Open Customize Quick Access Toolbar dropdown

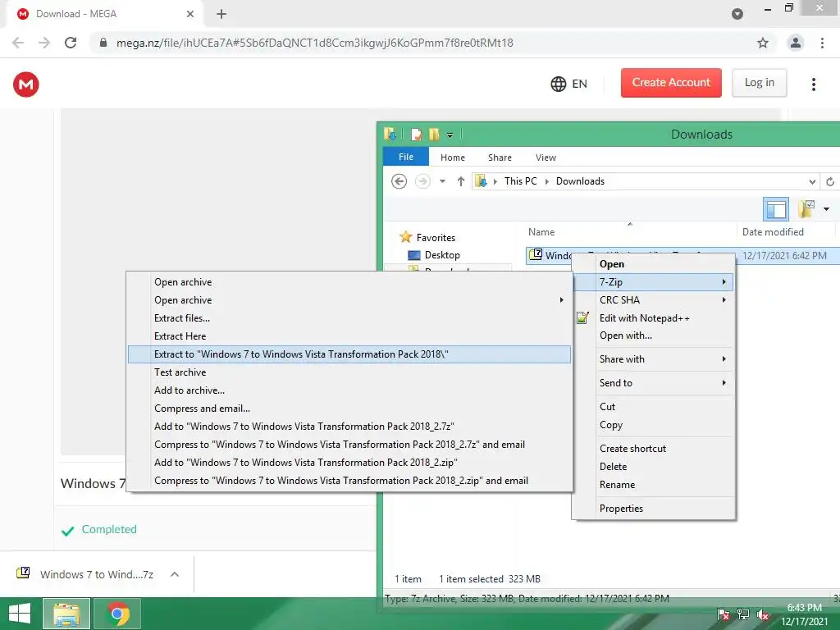[x=450, y=135]
